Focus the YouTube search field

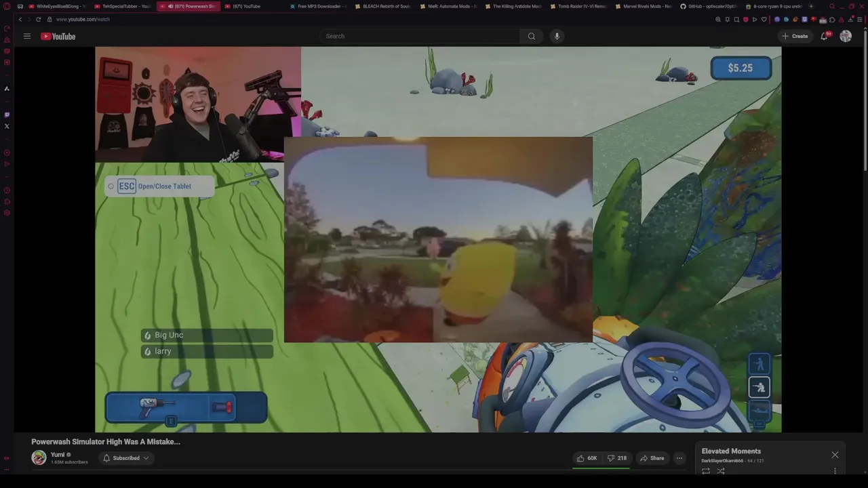(x=420, y=36)
